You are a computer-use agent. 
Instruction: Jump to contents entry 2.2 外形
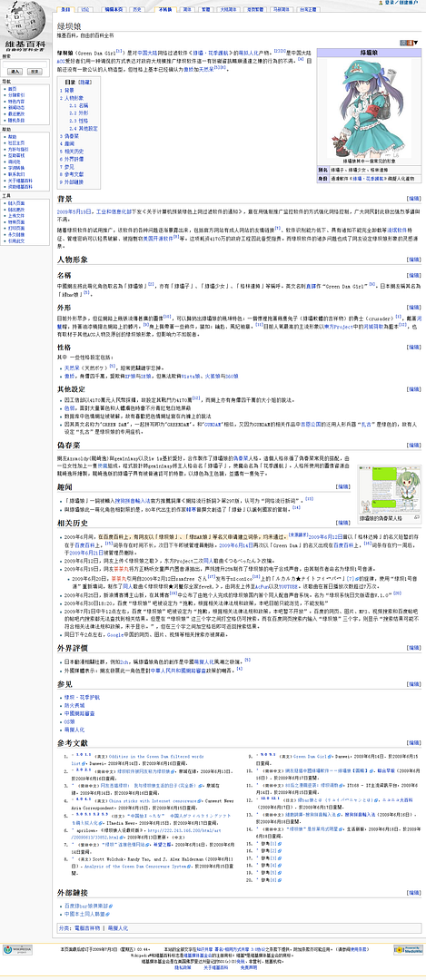tap(79, 113)
